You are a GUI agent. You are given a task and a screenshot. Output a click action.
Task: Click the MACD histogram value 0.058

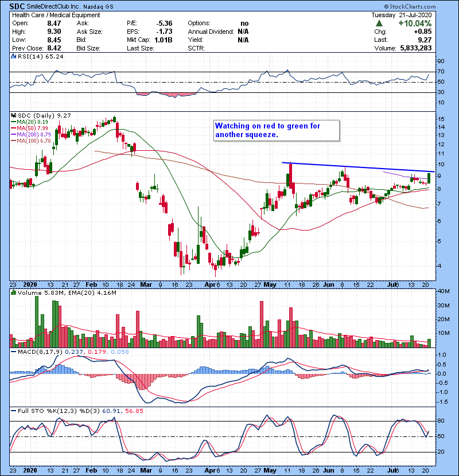(120, 352)
